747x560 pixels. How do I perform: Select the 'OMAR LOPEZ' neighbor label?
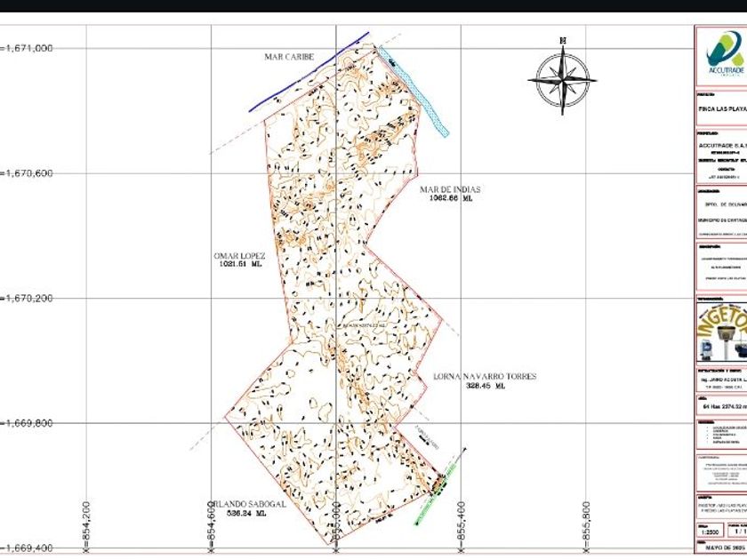239,256
